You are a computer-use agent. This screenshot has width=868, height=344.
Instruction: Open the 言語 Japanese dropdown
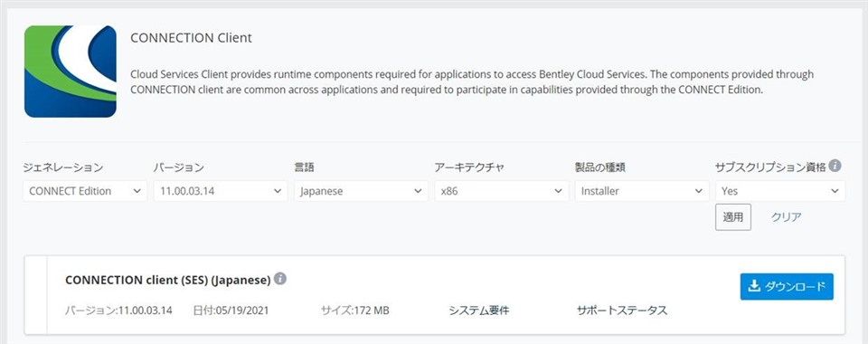click(361, 191)
